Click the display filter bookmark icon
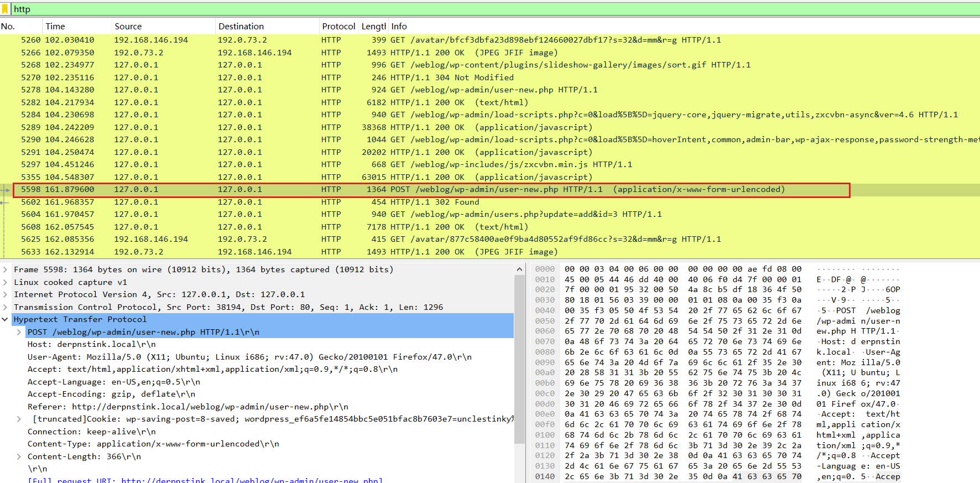This screenshot has width=980, height=483. 5,9
